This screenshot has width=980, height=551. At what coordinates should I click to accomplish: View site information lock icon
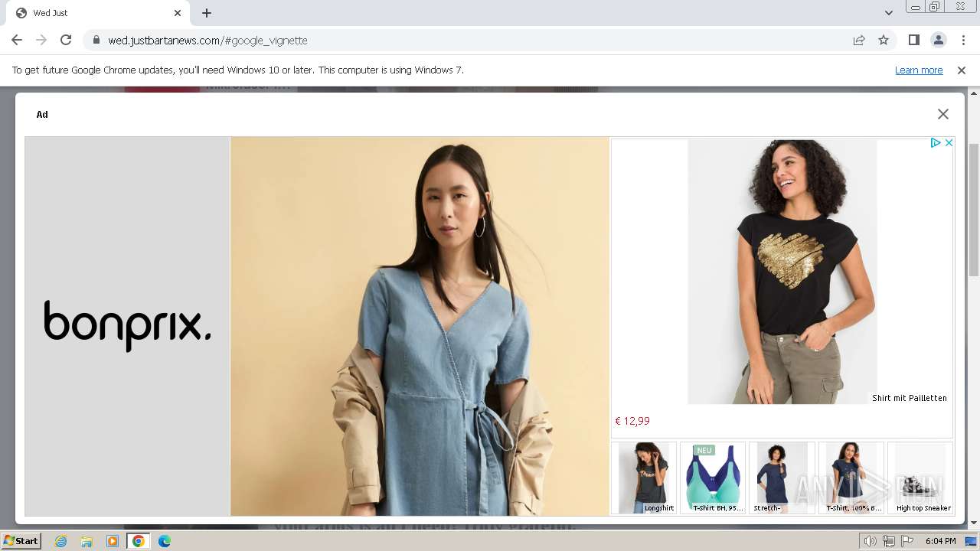point(96,40)
